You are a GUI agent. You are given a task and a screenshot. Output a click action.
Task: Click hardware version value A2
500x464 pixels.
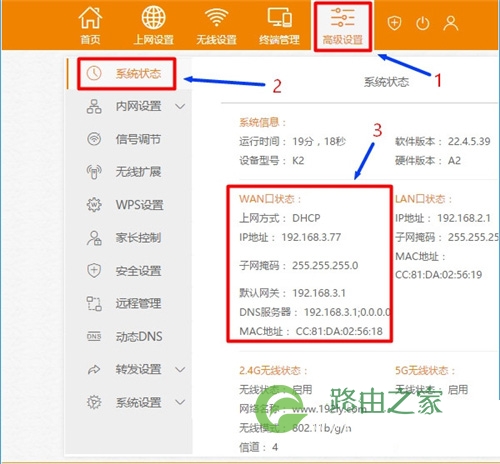tap(454, 161)
